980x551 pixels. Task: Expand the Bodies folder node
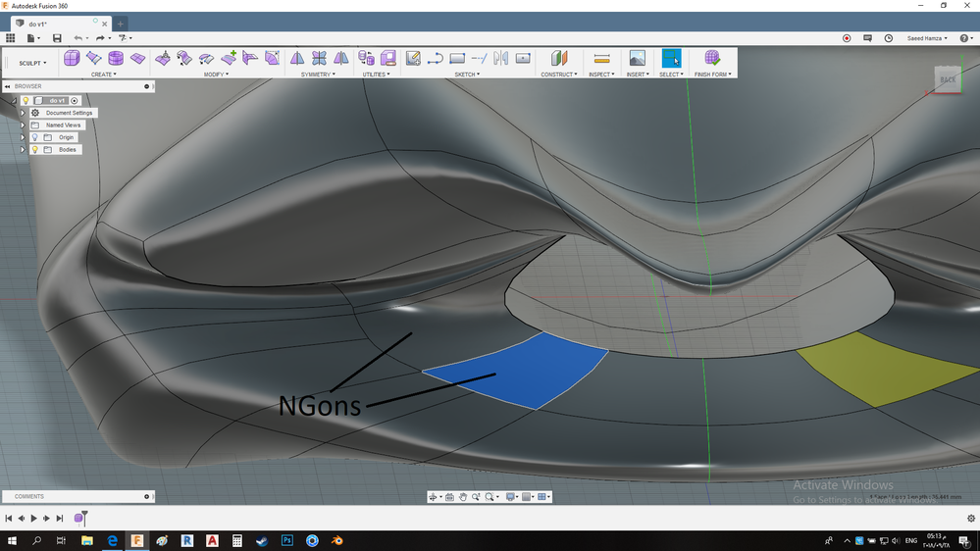coord(23,149)
